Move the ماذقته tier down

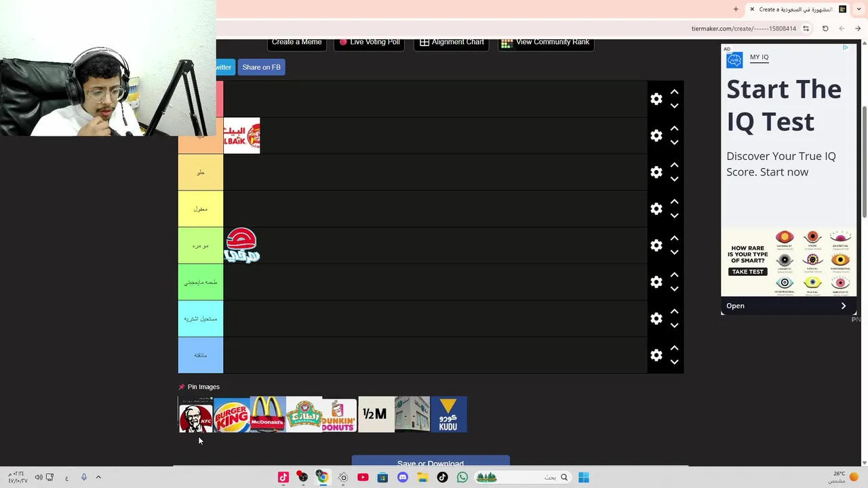(674, 363)
